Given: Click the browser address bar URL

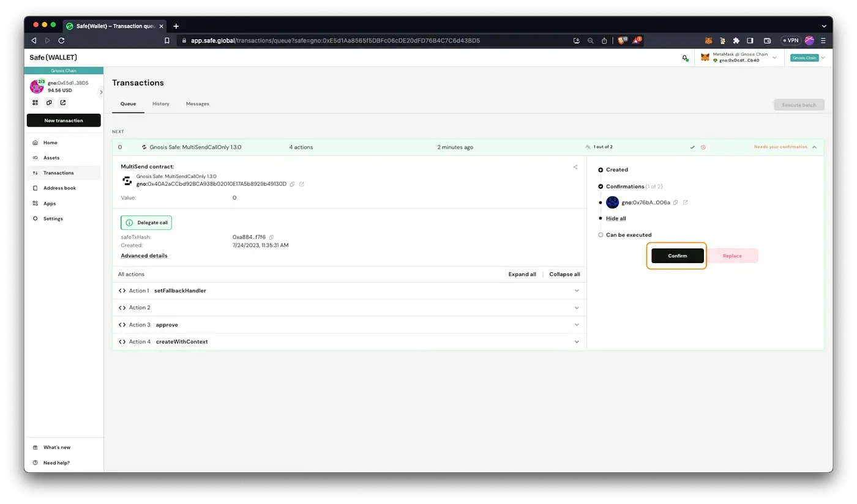Looking at the screenshot, I should click(335, 40).
